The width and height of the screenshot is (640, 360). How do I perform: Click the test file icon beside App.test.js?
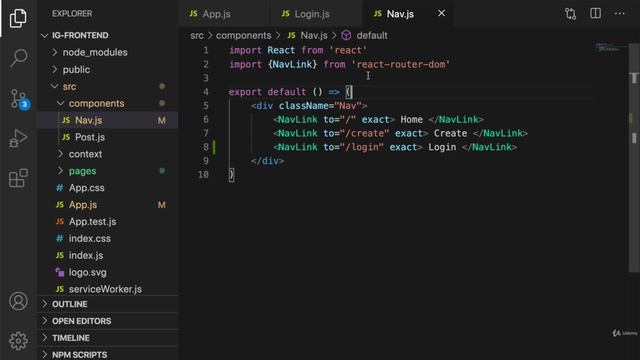(60, 222)
